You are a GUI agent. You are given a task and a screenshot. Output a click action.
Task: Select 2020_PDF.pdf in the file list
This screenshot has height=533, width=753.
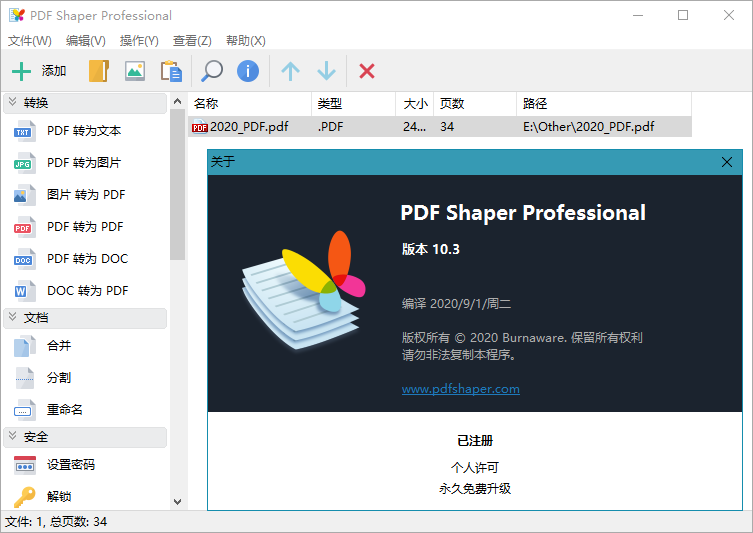[x=251, y=127]
